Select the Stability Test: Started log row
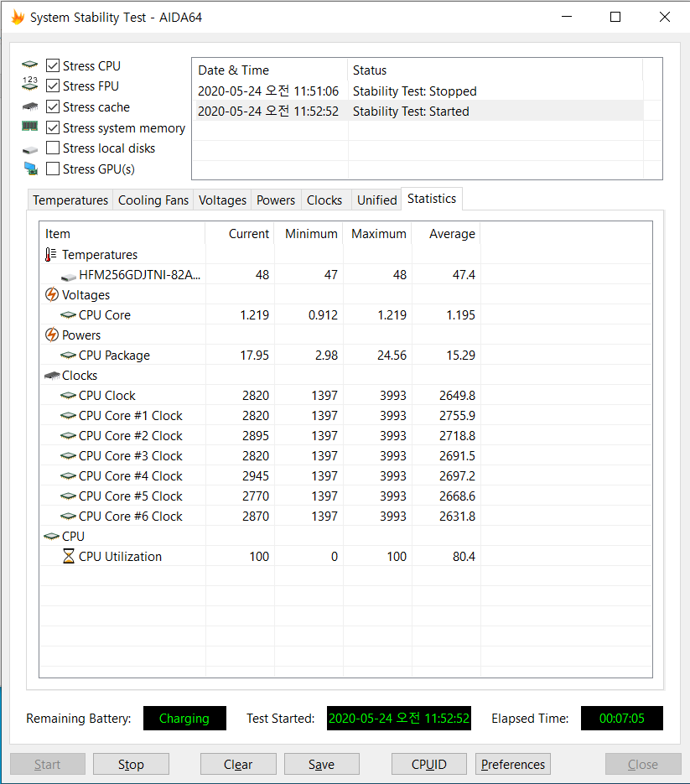 (418, 111)
